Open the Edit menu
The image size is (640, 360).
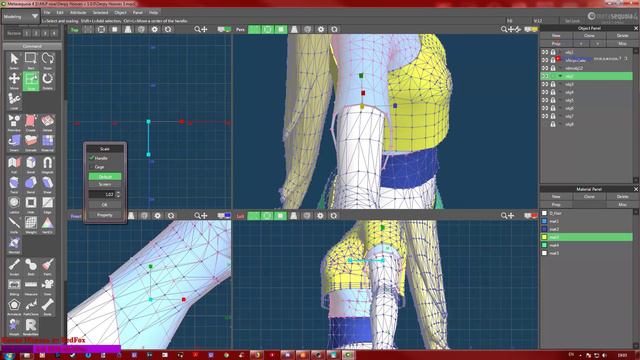tap(60, 13)
